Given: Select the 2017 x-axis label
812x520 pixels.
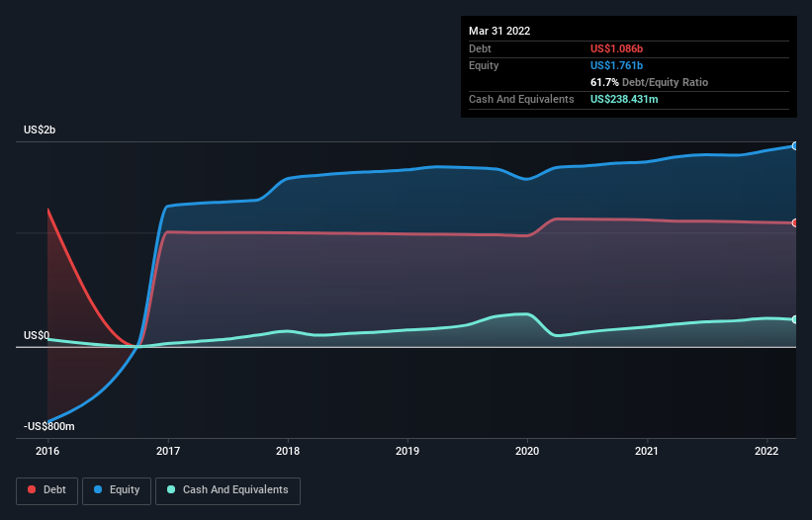Looking at the screenshot, I should coord(168,451).
